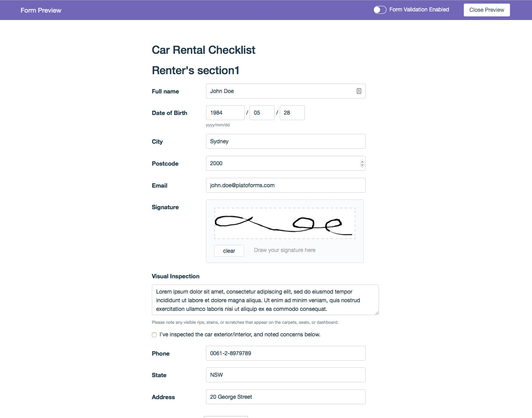Click inside the signature drawing canvas
The height and width of the screenshot is (418, 532).
click(x=284, y=223)
